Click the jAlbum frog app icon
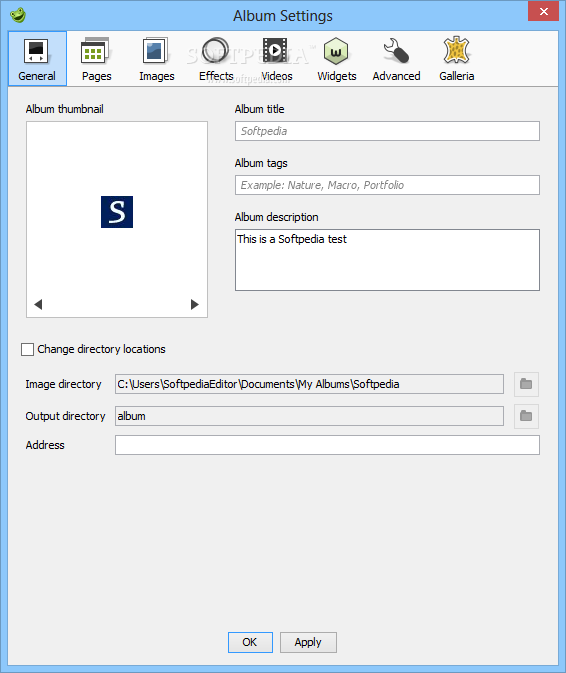Image resolution: width=566 pixels, height=673 pixels. [x=18, y=15]
